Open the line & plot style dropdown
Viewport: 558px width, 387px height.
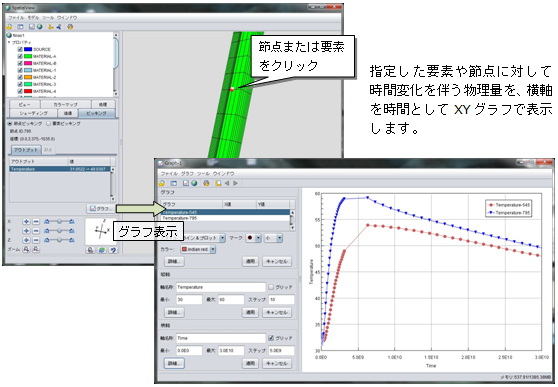(222, 238)
